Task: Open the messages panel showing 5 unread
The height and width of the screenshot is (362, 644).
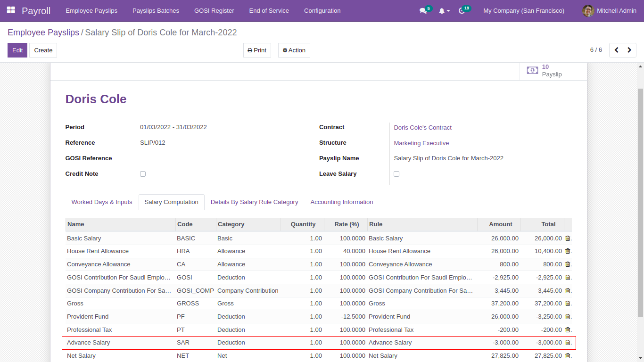Action: [422, 10]
